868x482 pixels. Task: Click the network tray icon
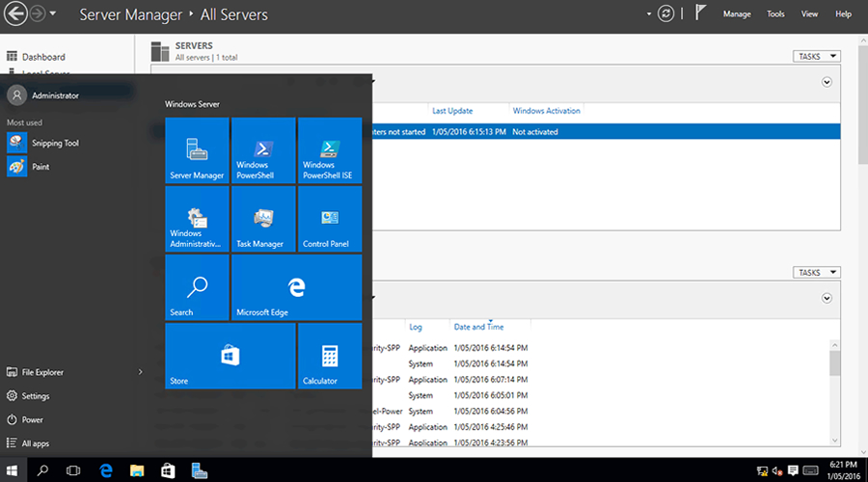[762, 471]
